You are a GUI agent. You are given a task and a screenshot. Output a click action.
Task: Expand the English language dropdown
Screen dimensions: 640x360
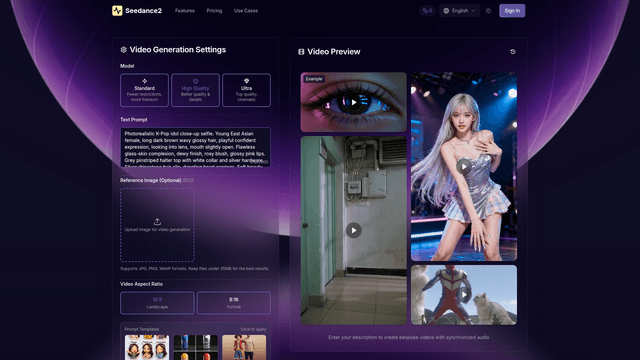click(x=459, y=11)
